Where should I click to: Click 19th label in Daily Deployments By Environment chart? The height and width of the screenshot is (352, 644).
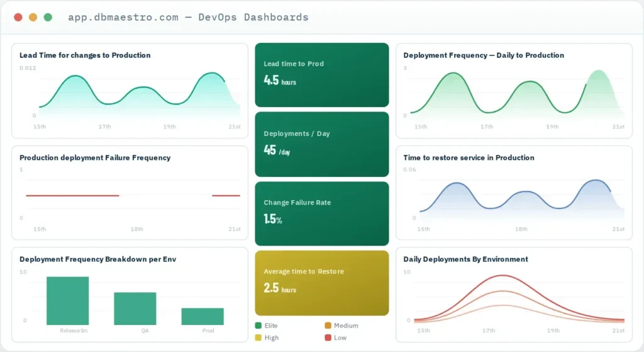pyautogui.click(x=553, y=331)
